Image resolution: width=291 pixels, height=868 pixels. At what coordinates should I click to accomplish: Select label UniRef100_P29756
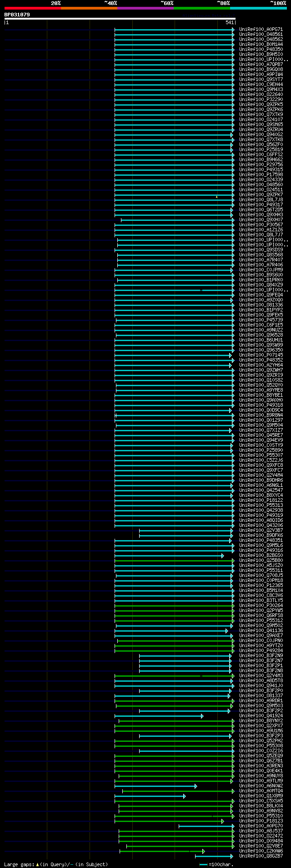point(261,165)
